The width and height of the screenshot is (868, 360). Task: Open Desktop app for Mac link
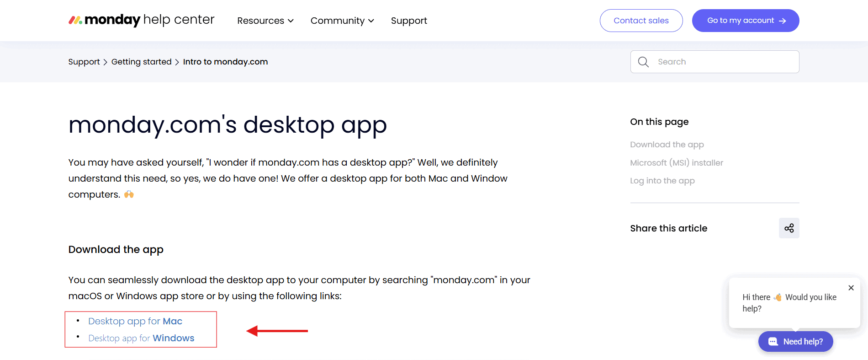coord(135,321)
